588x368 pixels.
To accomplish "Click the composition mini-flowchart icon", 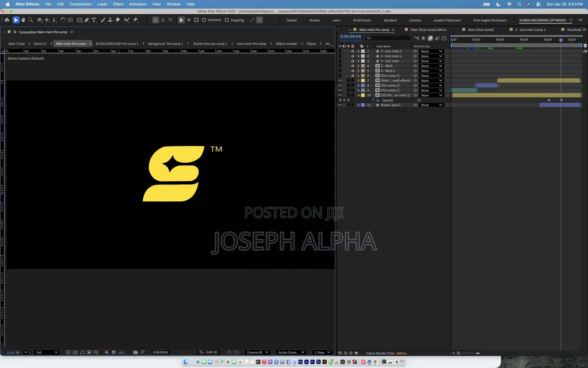I will pyautogui.click(x=416, y=38).
